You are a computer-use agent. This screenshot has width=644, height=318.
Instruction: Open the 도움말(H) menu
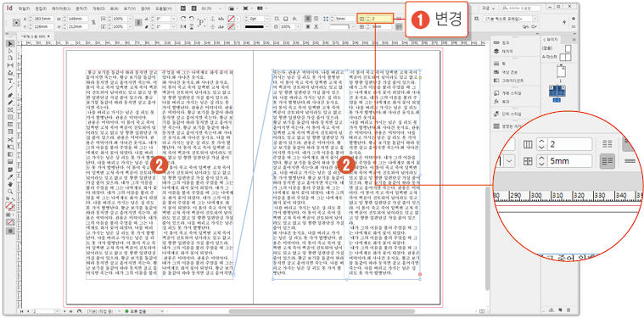pyautogui.click(x=164, y=8)
